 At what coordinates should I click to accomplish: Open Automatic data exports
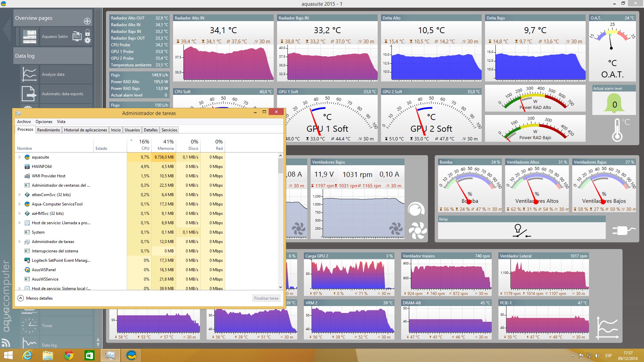(62, 94)
